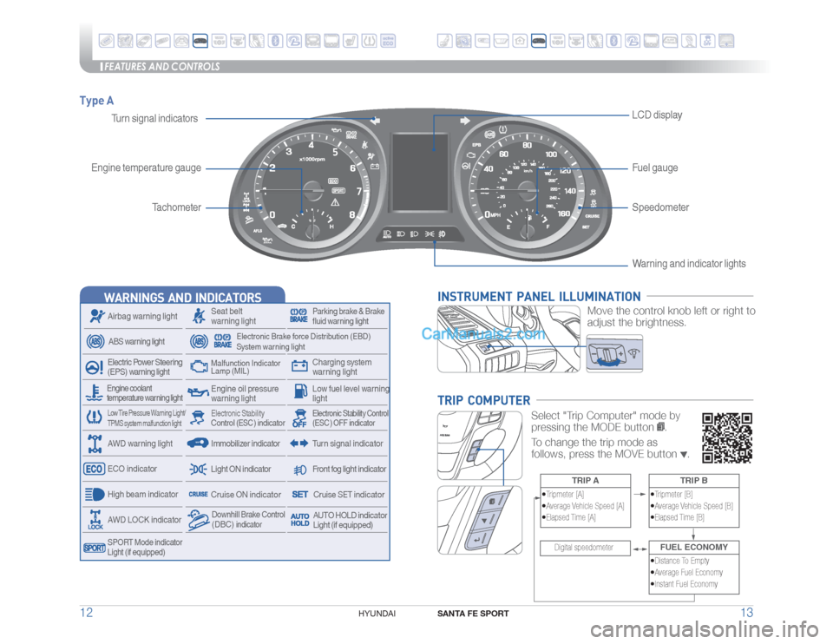Click the Low fuel level pump icon
The width and height of the screenshot is (833, 644).
pyautogui.click(x=300, y=392)
